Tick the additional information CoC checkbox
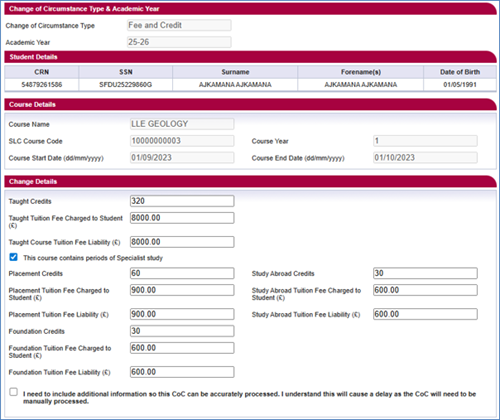500x420 pixels. tap(13, 392)
